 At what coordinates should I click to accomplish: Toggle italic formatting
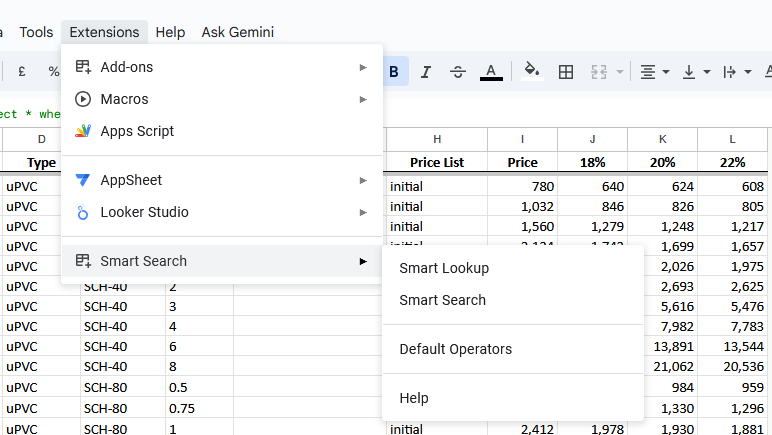pyautogui.click(x=426, y=72)
